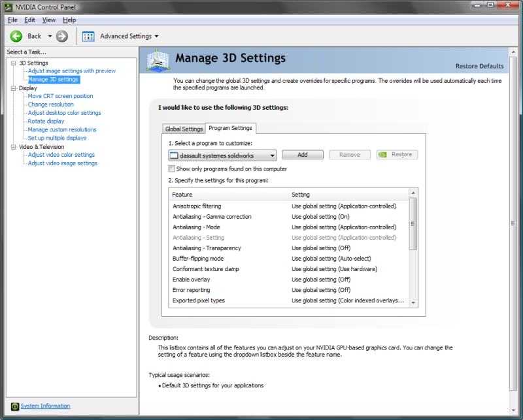Select the Program Settings tab
The image size is (523, 420).
(x=230, y=128)
